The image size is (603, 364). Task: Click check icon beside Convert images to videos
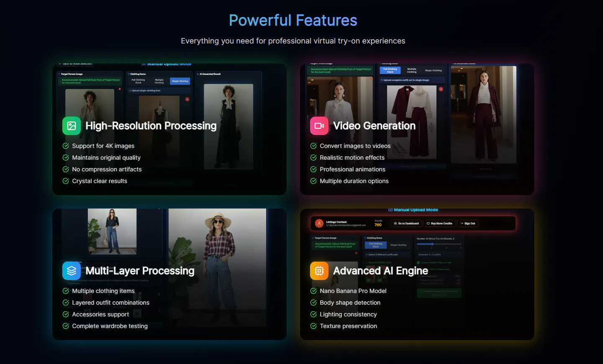point(313,146)
